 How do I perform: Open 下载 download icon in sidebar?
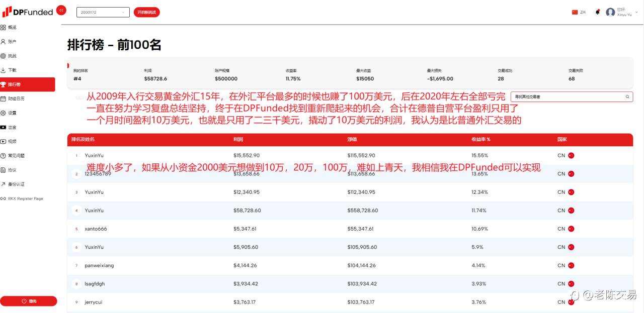[3, 70]
